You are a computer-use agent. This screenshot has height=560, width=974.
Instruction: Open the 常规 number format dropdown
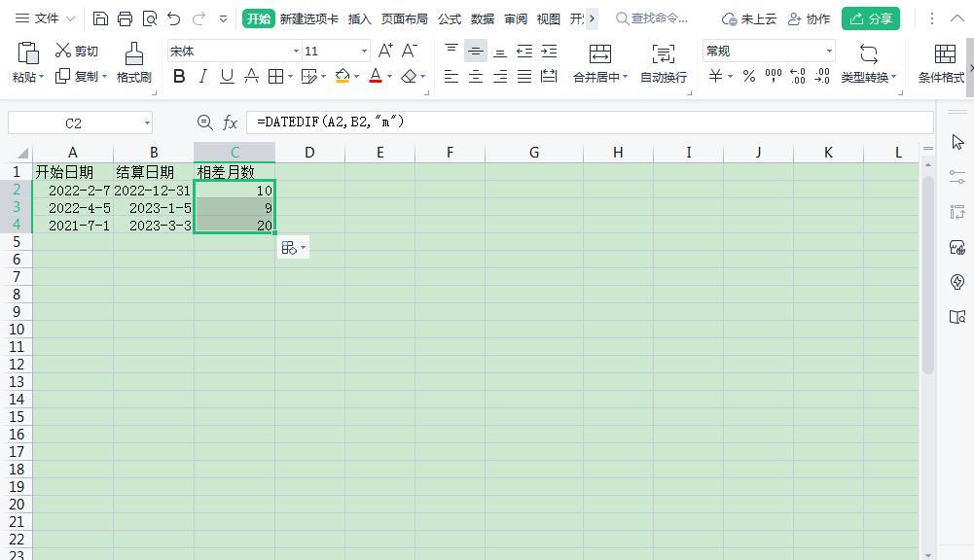coord(829,51)
